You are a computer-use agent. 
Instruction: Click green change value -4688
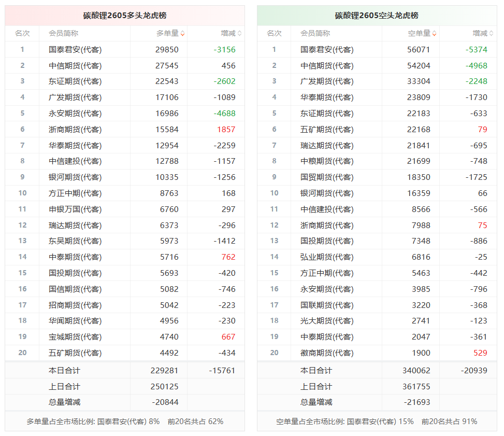(224, 113)
